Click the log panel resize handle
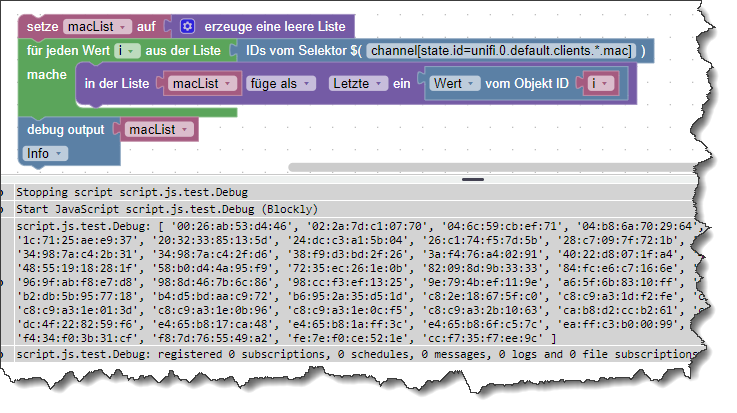737x413 pixels. click(473, 179)
